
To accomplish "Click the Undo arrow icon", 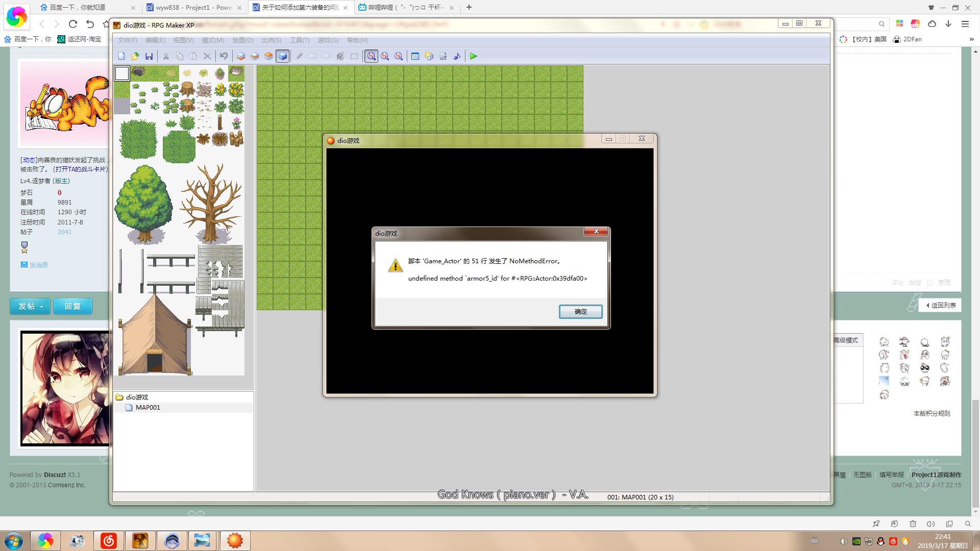I will click(224, 56).
